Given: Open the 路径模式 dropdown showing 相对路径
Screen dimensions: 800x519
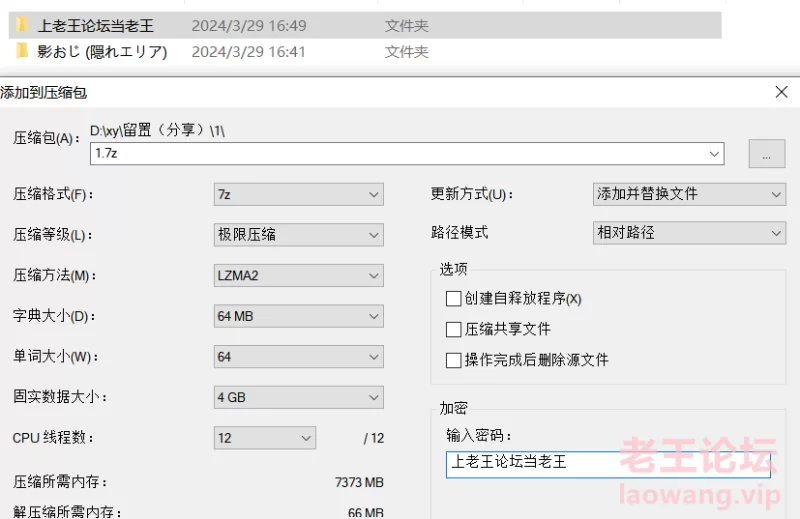Looking at the screenshot, I should (689, 233).
